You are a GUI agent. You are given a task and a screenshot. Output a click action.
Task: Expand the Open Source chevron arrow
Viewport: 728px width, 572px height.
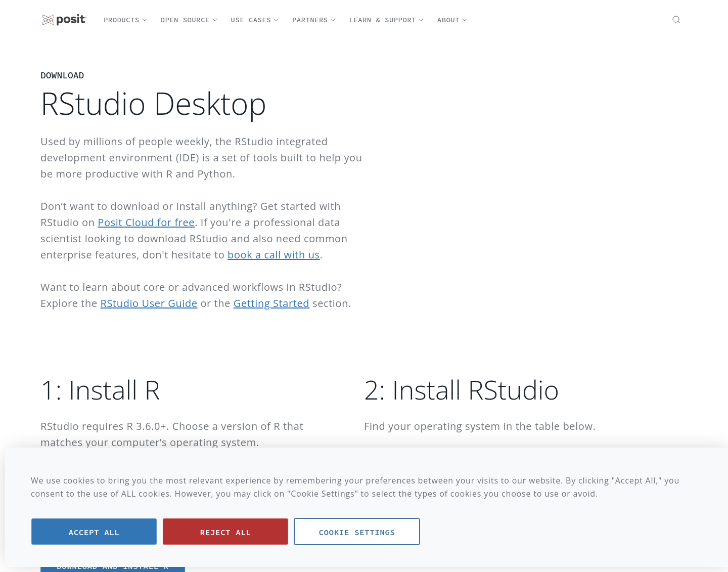215,20
